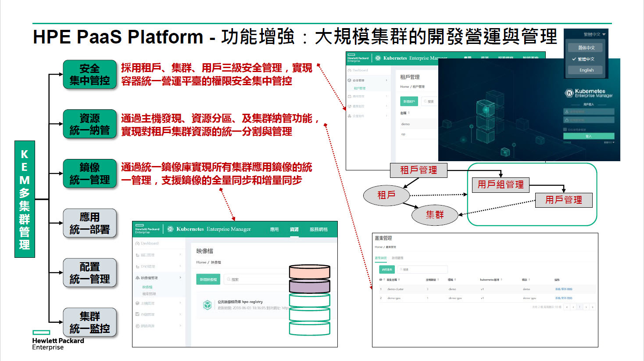The image size is (644, 361).
Task: Click the Dashboard gauge icon in image panel sidebar
Action: (x=137, y=243)
